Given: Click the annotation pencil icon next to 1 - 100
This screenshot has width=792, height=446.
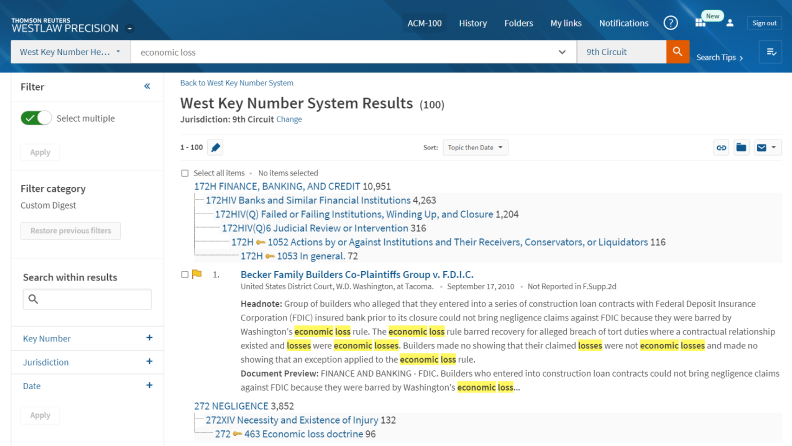Looking at the screenshot, I should (216, 147).
